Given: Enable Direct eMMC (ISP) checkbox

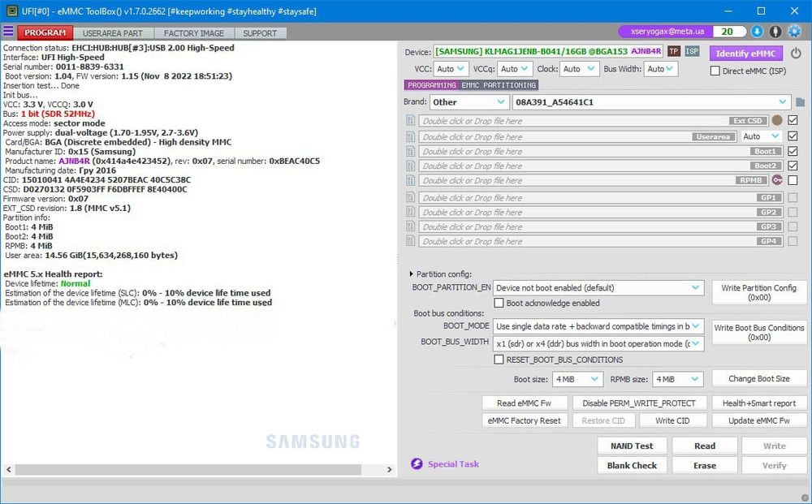Looking at the screenshot, I should [715, 71].
